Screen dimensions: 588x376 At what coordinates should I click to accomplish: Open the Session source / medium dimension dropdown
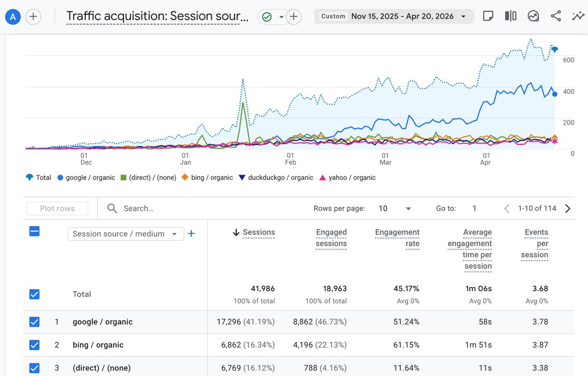click(x=126, y=234)
